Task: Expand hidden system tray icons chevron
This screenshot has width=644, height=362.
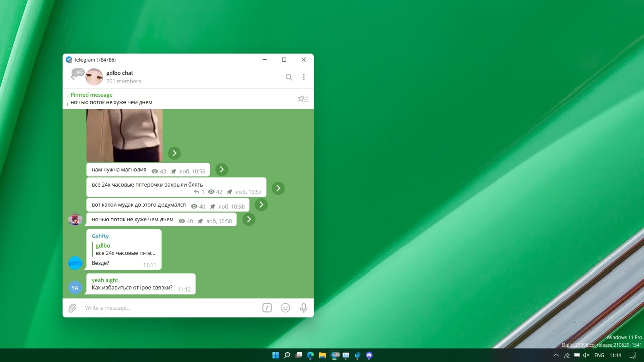Action: 556,355
